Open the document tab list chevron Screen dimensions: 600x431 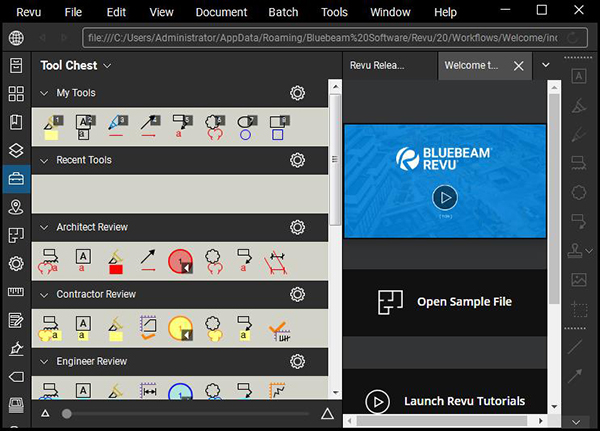[546, 65]
